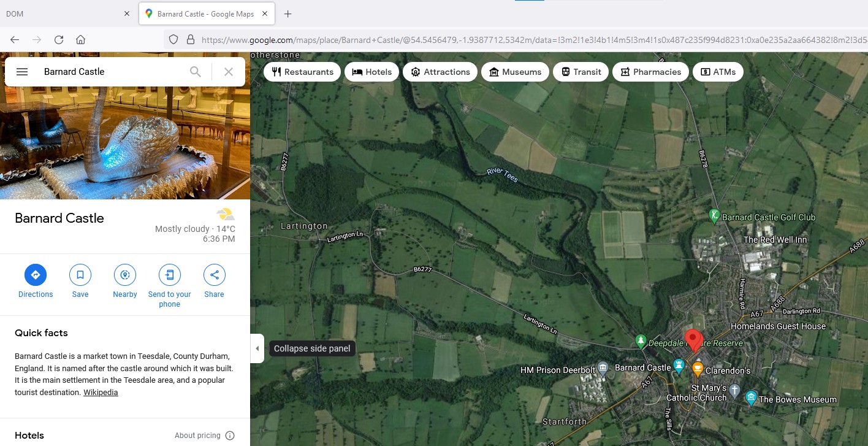868x446 pixels.
Task: Click the Hotels section heading
Action: click(x=29, y=435)
